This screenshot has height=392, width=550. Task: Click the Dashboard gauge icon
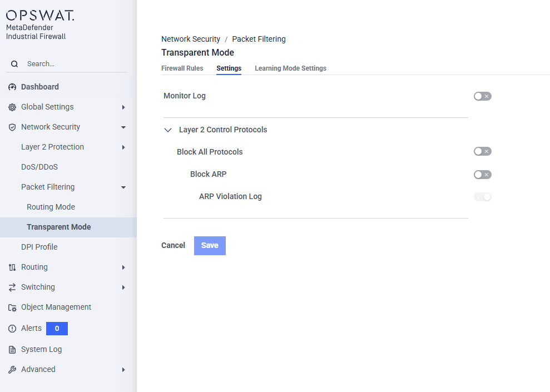(x=12, y=87)
